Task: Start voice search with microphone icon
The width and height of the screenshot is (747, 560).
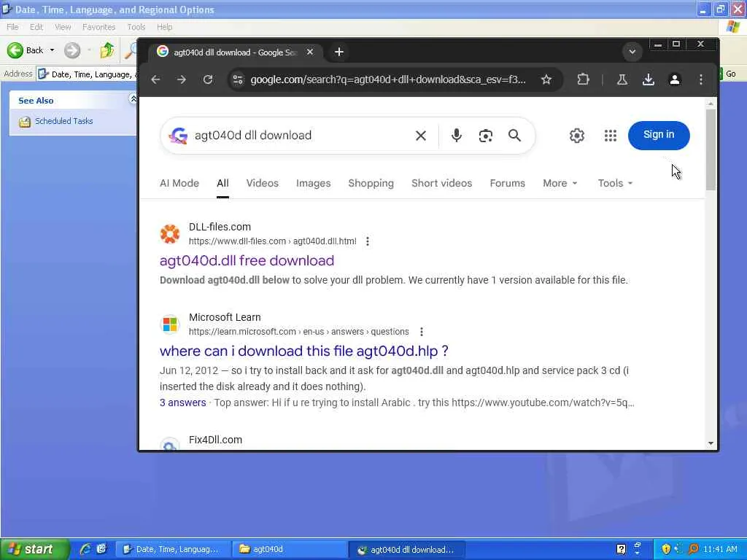Action: pos(456,136)
